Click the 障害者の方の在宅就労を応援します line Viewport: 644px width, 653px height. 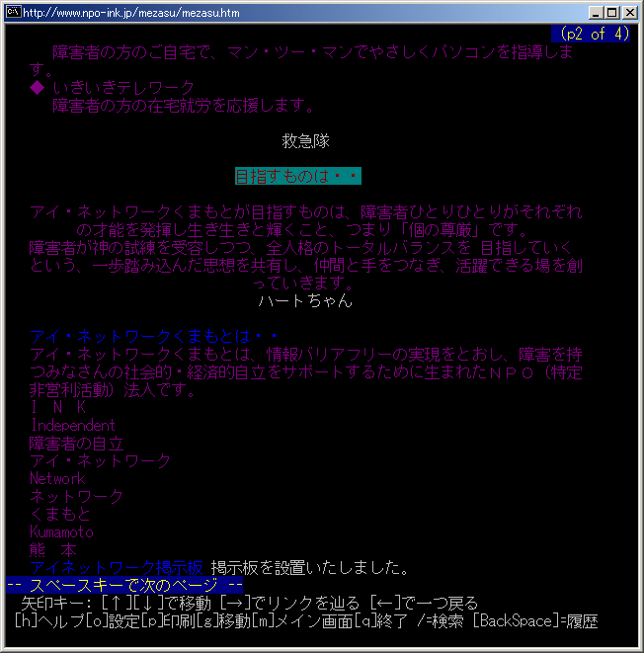click(183, 106)
